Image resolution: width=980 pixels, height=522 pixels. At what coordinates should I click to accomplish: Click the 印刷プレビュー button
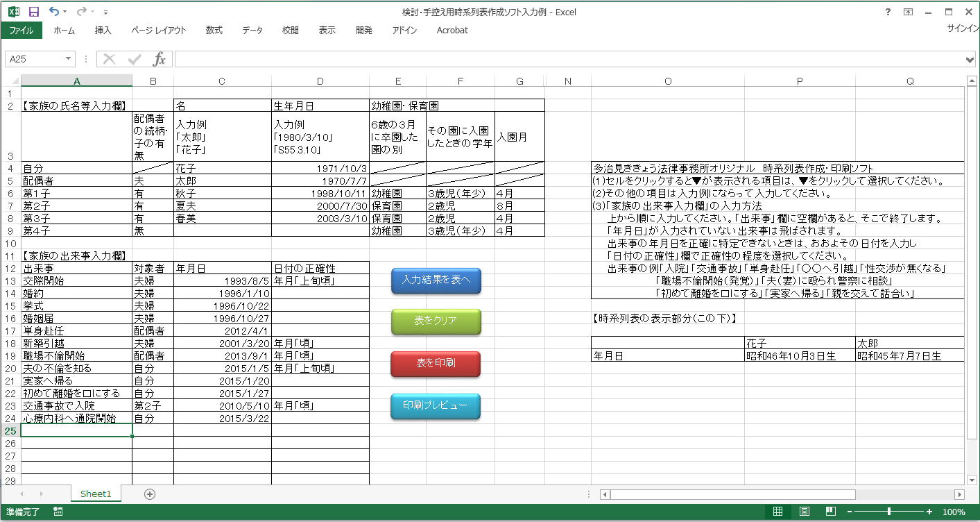tap(435, 407)
